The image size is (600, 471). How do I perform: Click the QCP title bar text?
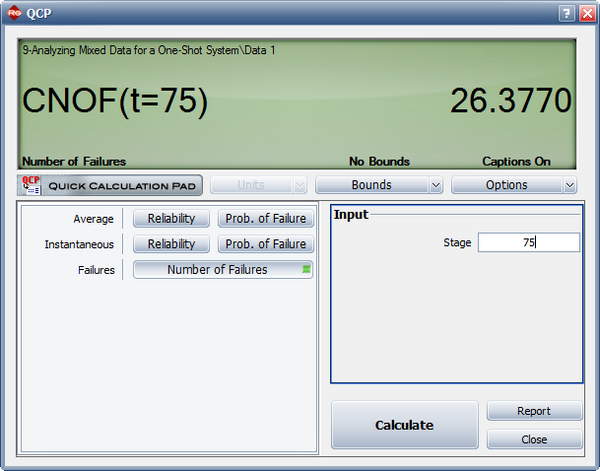pos(39,14)
